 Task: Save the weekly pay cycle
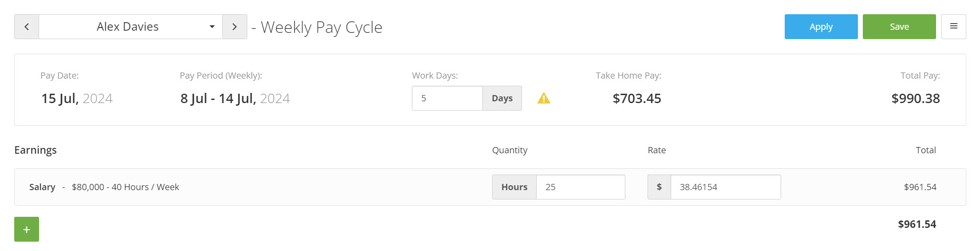coord(899,27)
